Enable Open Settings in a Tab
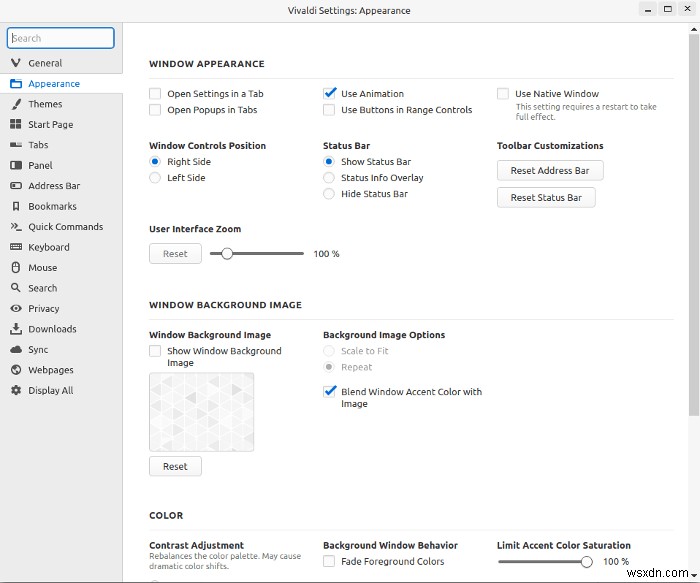This screenshot has width=700, height=583. click(155, 94)
